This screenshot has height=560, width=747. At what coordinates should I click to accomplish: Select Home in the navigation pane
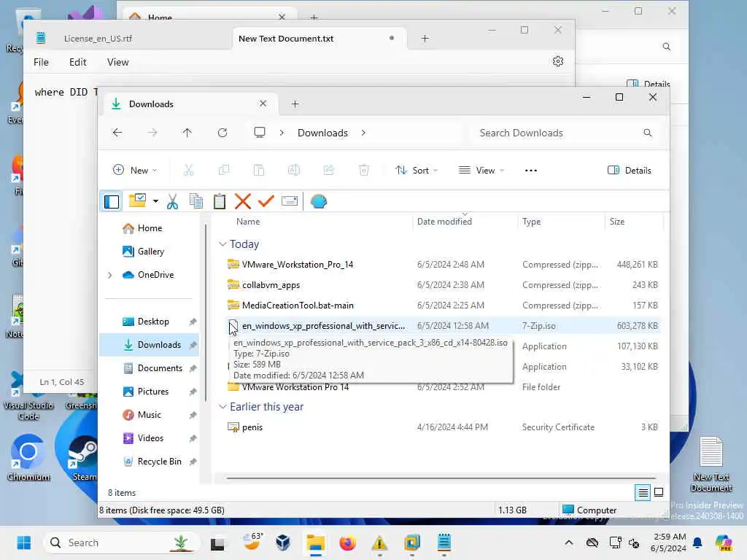[150, 228]
